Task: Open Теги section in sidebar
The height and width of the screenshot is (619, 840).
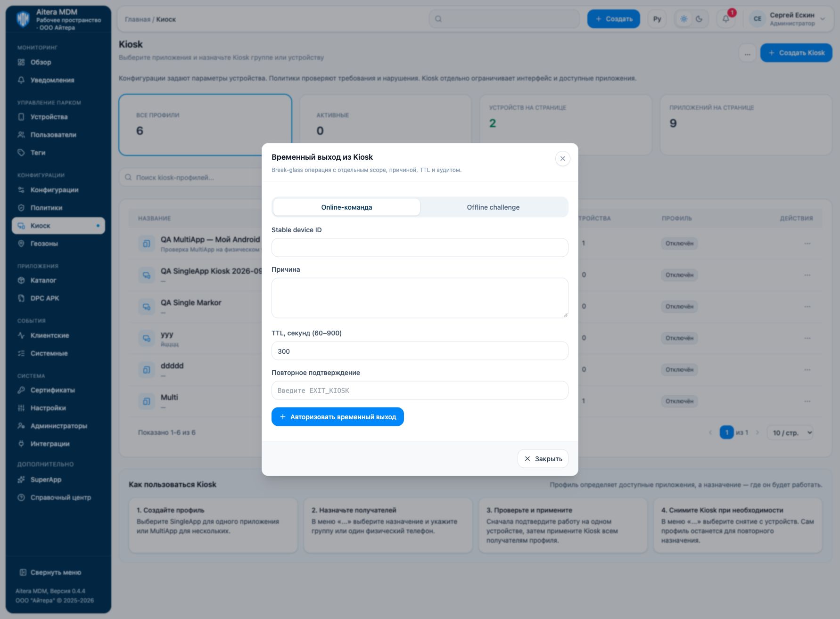Action: point(58,153)
